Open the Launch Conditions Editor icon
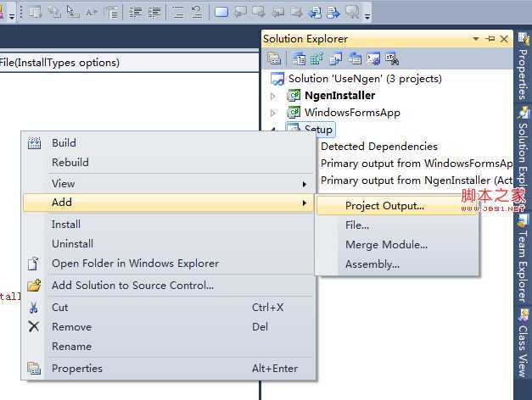Viewport: 532px width, 400px height. pos(390,58)
